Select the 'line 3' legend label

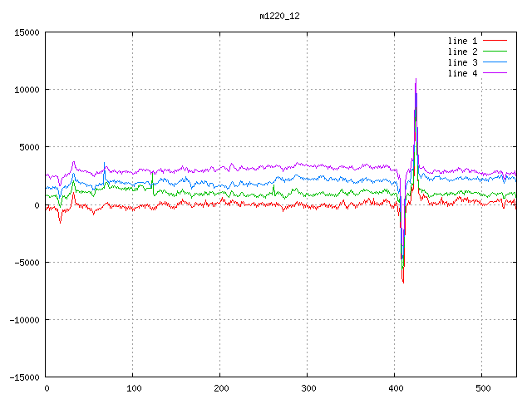[462, 62]
